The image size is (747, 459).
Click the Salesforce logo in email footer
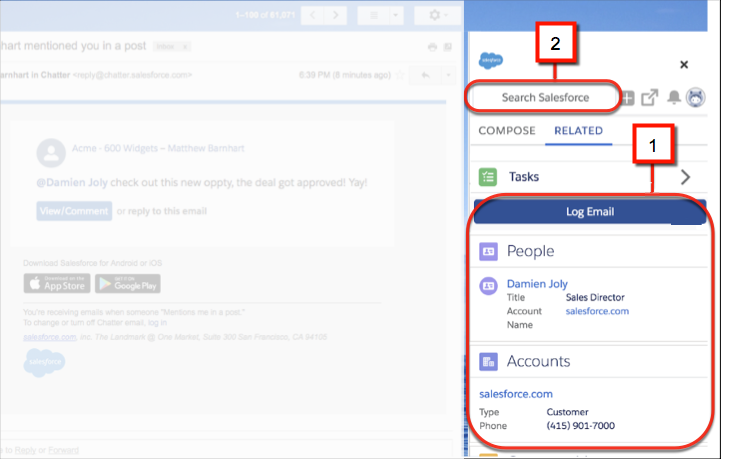click(x=44, y=362)
